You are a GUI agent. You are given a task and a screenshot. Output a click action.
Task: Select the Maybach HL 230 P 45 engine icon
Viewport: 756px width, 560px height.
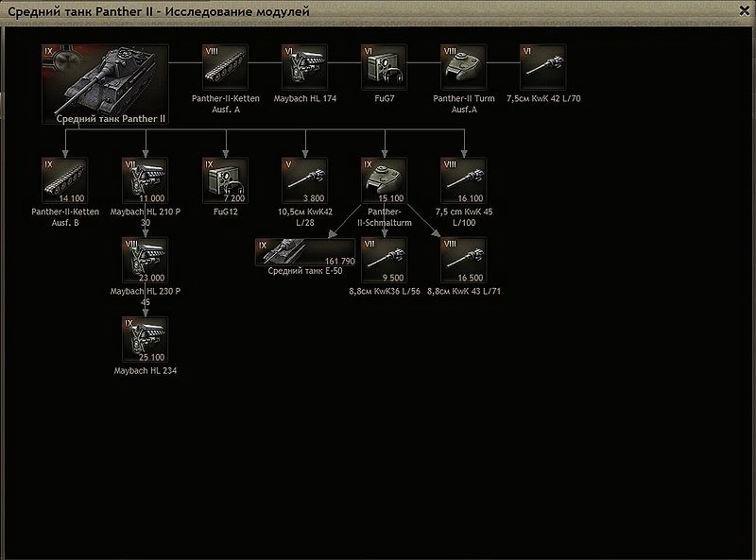[146, 261]
